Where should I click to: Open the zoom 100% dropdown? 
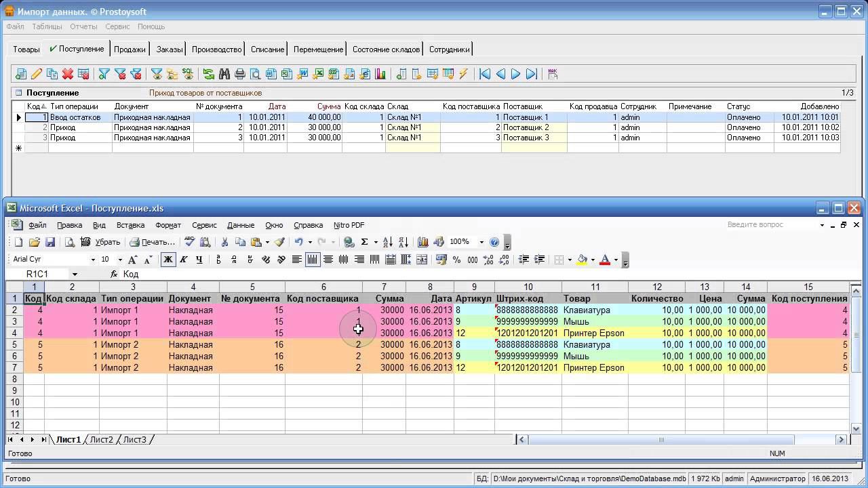[x=481, y=242]
